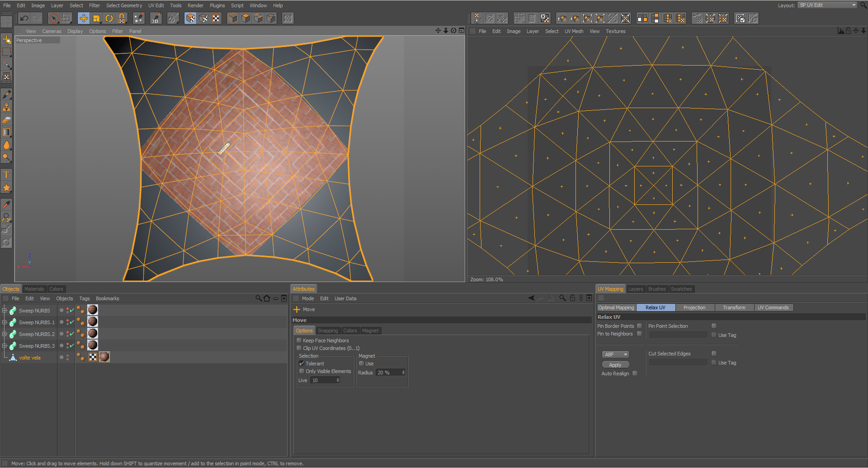The height and width of the screenshot is (468, 868).
Task: Uncheck the Tolerant selection option
Action: [x=302, y=364]
